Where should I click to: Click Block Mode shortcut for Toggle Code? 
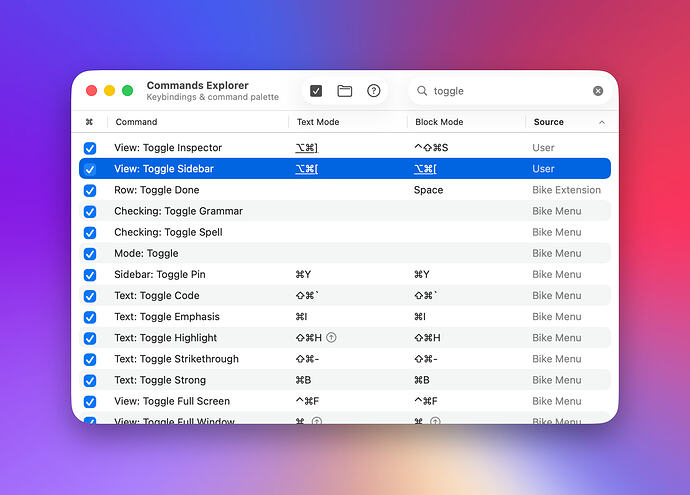(x=426, y=296)
